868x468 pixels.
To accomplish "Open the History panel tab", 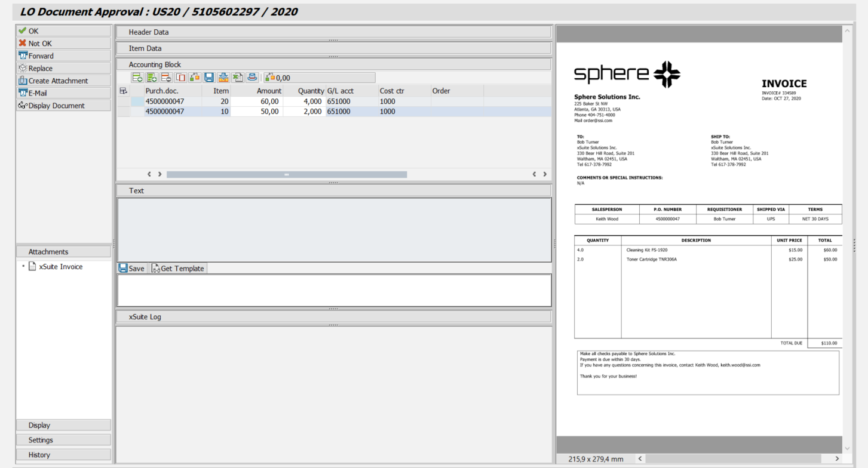I will [63, 455].
